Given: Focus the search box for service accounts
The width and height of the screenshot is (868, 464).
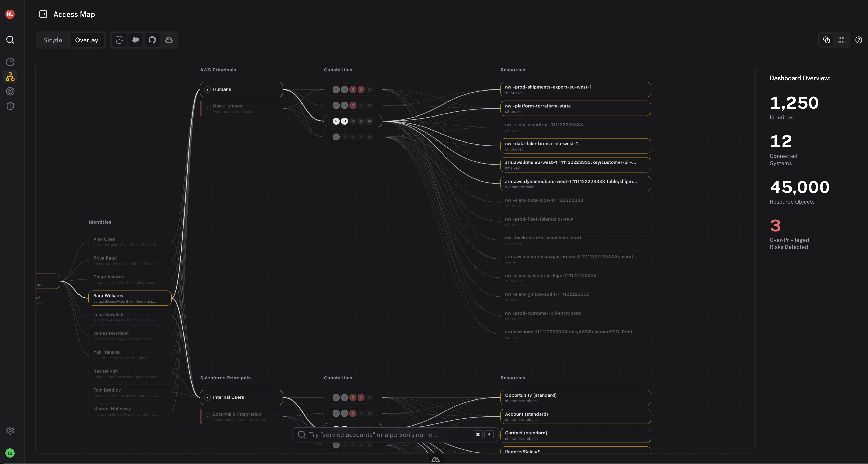Looking at the screenshot, I should [395, 435].
